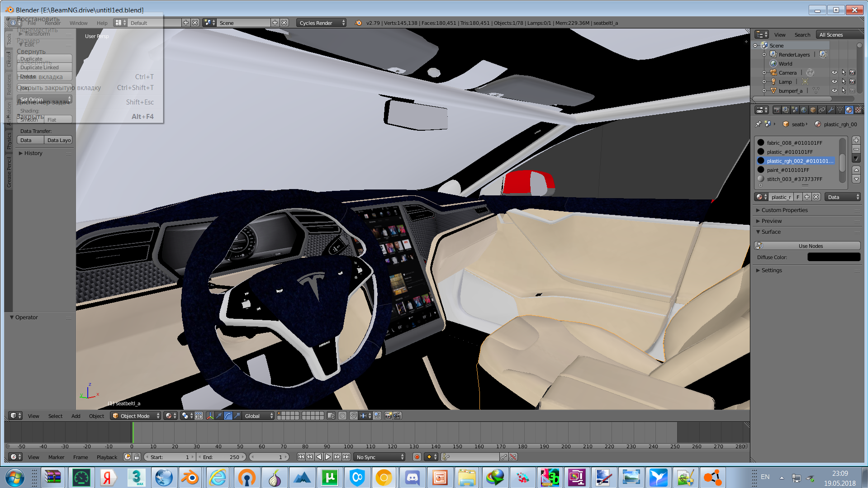Toggle automatic keyframe record button

(x=417, y=457)
